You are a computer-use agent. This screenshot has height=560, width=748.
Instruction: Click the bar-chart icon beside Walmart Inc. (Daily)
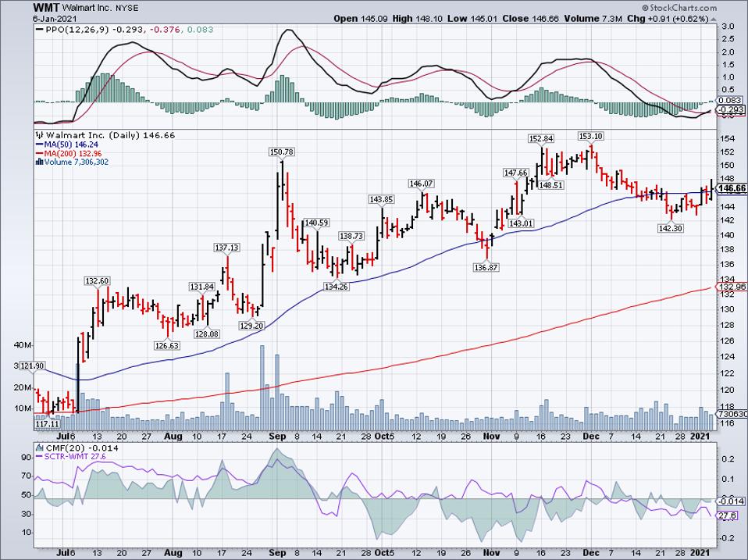point(39,135)
